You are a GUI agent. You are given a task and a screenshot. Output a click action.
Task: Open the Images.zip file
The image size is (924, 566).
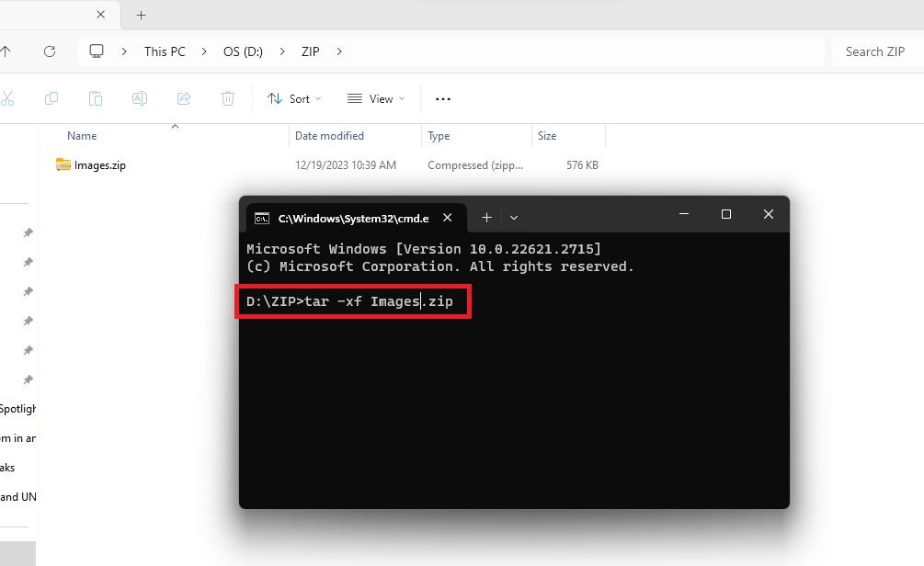tap(99, 164)
